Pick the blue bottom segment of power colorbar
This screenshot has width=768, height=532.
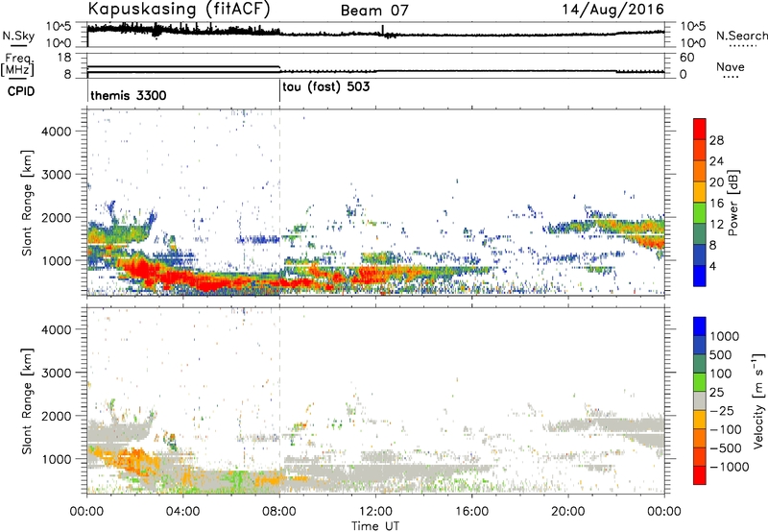tap(700, 277)
